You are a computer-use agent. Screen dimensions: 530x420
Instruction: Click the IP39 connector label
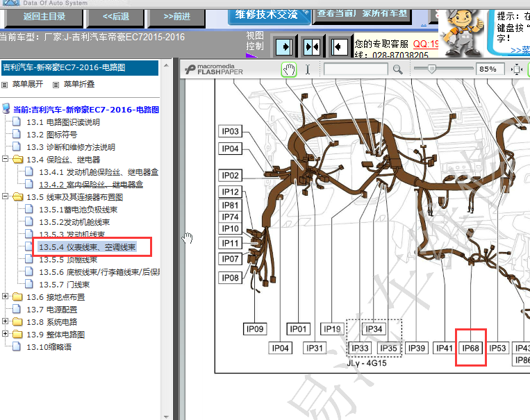pyautogui.click(x=417, y=348)
